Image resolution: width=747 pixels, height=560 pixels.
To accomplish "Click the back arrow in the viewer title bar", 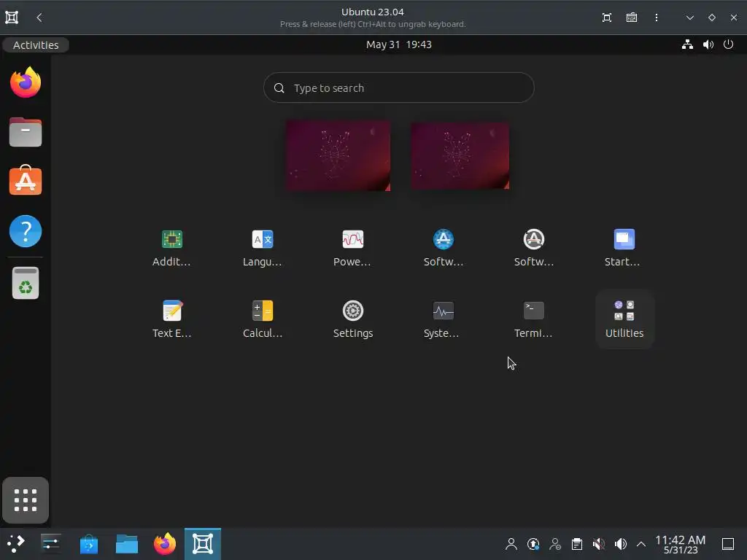I will point(39,17).
